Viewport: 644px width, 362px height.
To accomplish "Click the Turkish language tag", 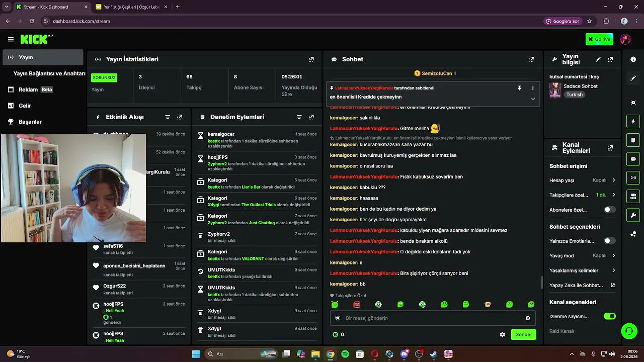I will (x=575, y=95).
